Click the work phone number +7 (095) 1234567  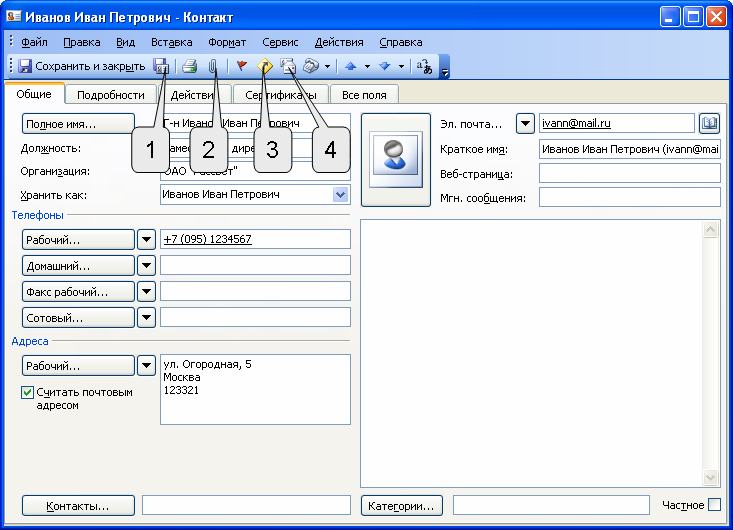pyautogui.click(x=208, y=239)
